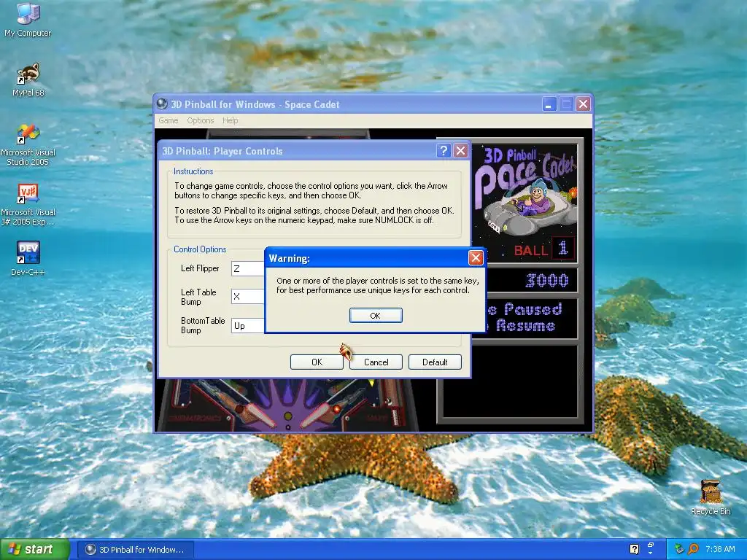Click the Space Cadet logo artwork
Screen dimensions: 747x560
coord(527,190)
